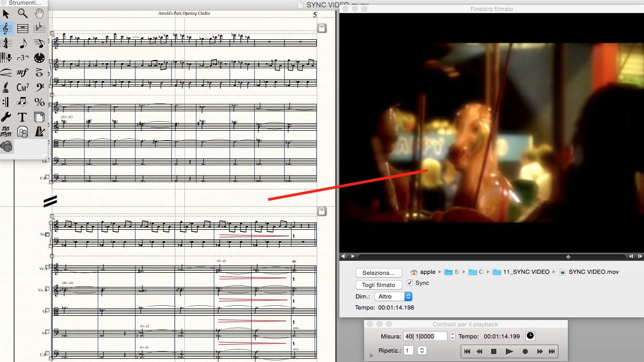
Task: Click the Seleziona... button
Action: coord(378,273)
